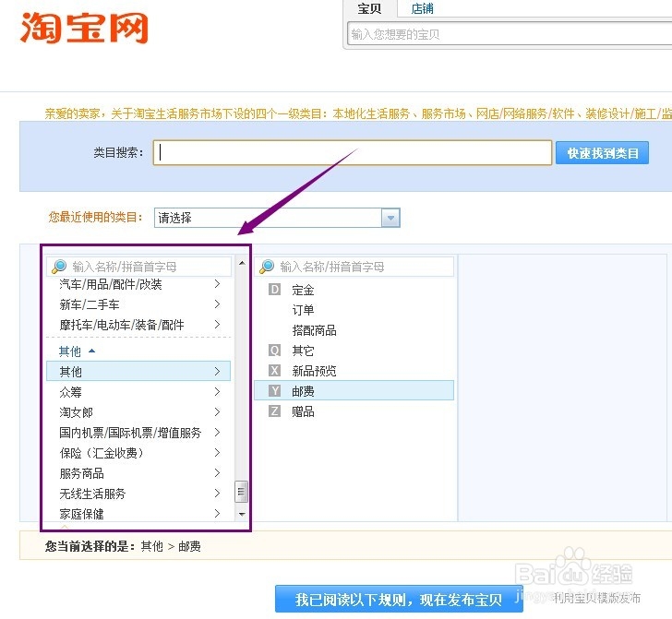Click the Z letter badge next to 赠品
The image size is (672, 619).
click(274, 411)
